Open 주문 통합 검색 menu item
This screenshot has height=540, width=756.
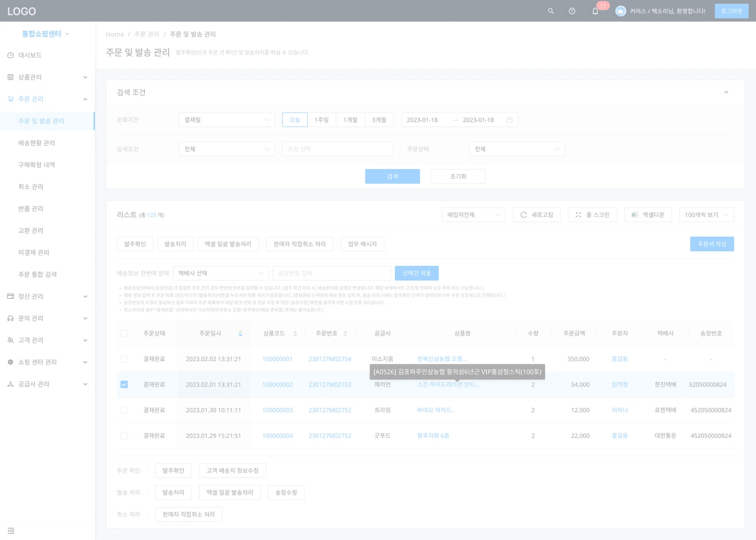(48, 274)
